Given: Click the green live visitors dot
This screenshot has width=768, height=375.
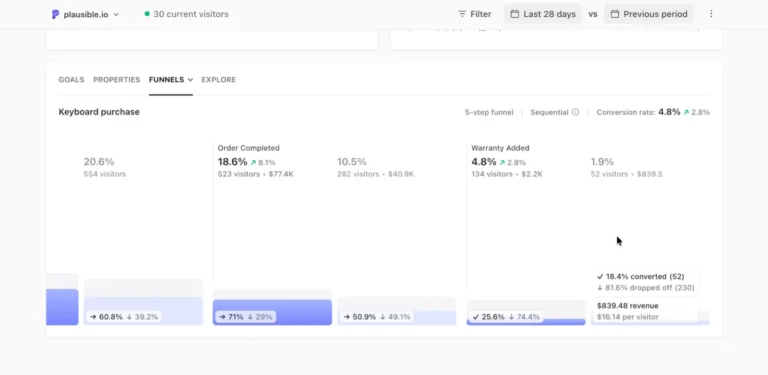Looking at the screenshot, I should pos(147,14).
